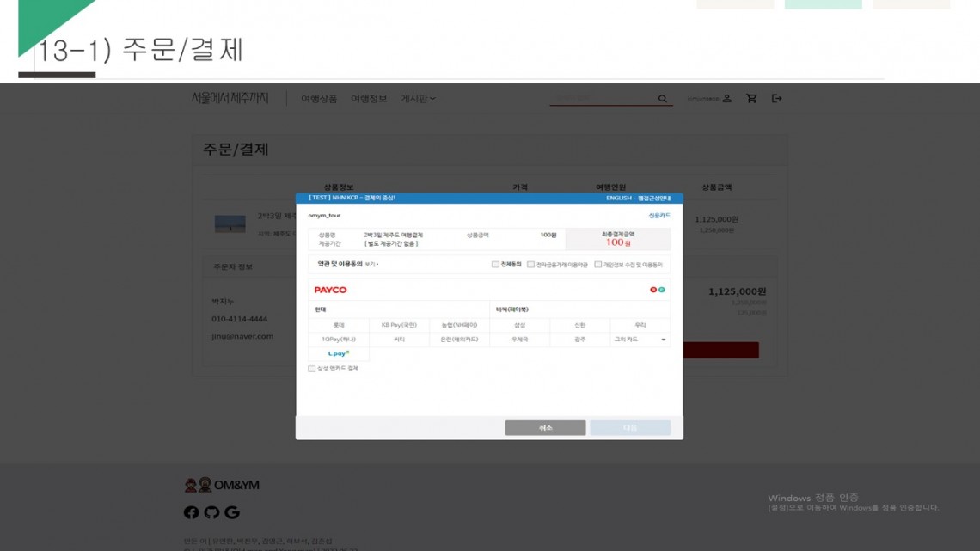Open the shopping cart icon
The width and height of the screenshot is (980, 551).
pos(751,99)
